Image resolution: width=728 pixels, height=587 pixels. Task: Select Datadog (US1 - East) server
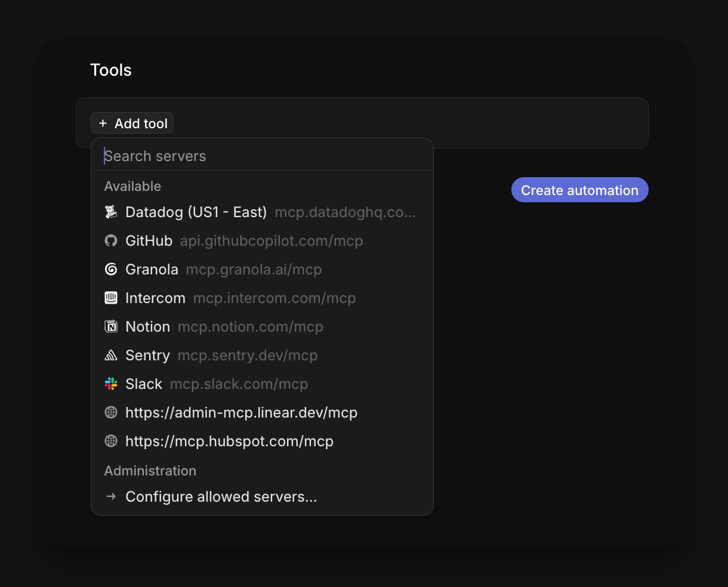262,212
